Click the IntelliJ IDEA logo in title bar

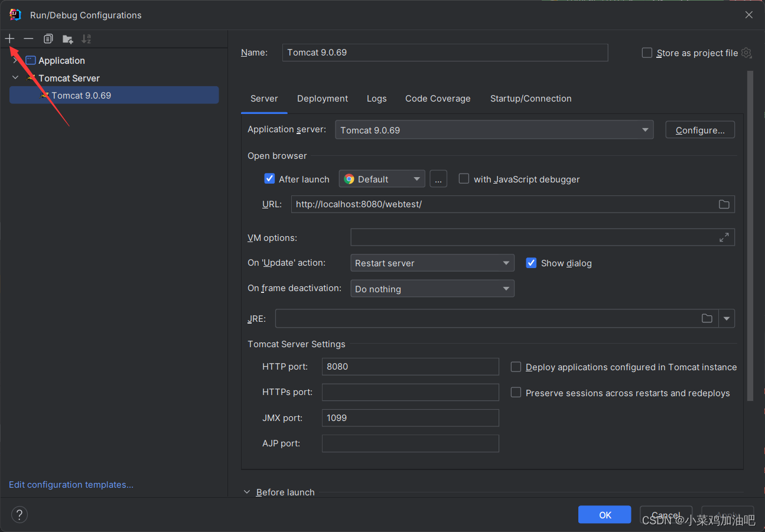pyautogui.click(x=15, y=15)
